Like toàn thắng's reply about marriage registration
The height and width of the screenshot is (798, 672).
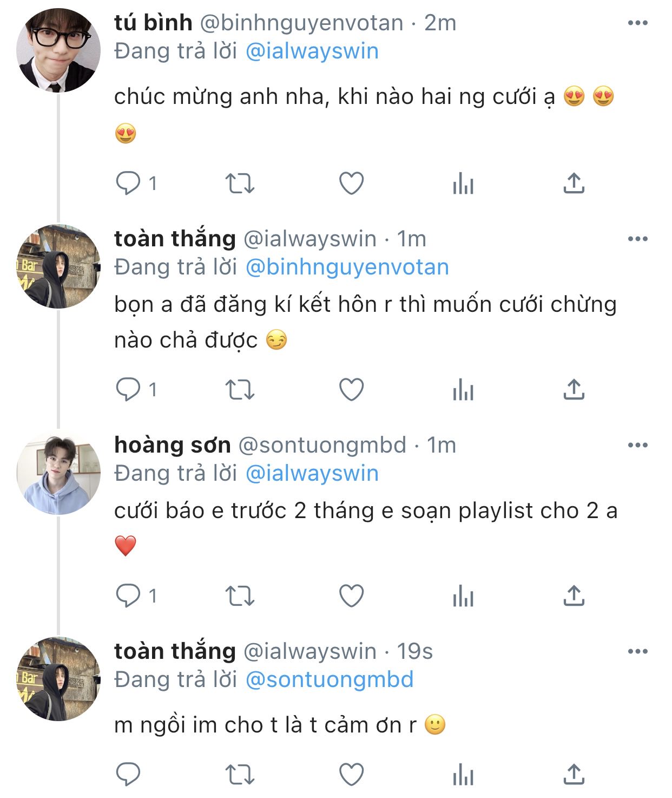point(351,390)
